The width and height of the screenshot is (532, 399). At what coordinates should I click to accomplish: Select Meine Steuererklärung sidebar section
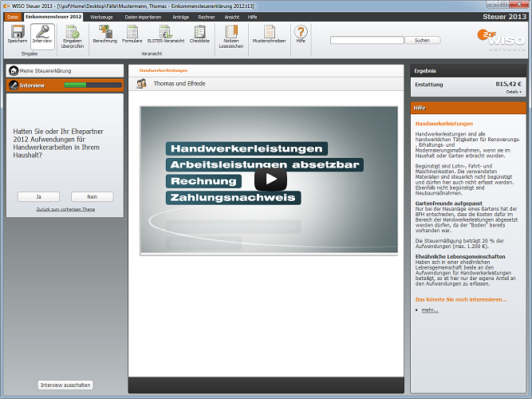tap(65, 71)
